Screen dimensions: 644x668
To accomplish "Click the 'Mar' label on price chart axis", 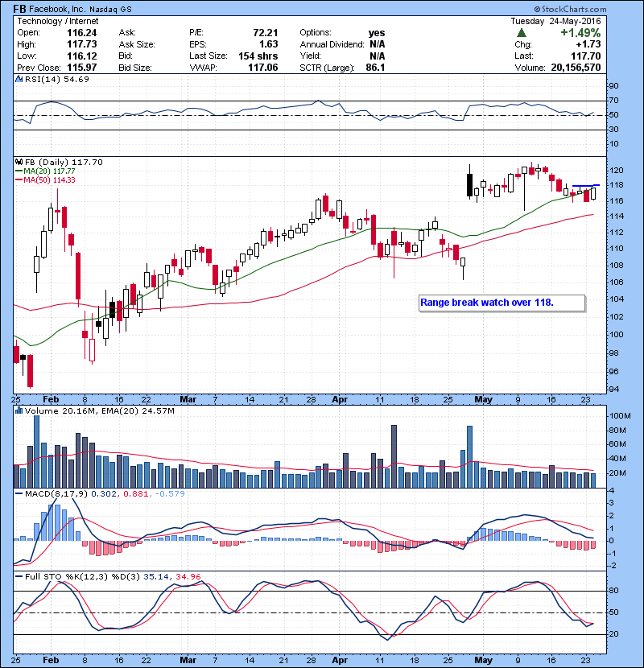I will click(x=188, y=399).
